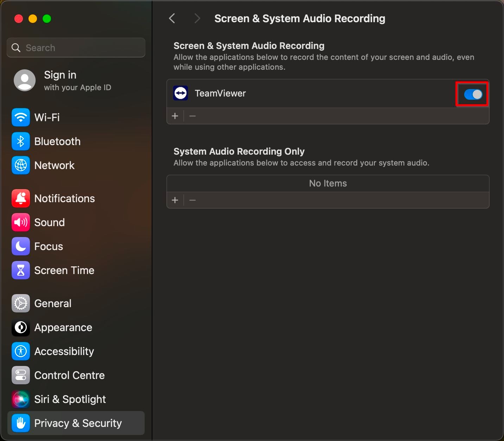Disable the TeamViewer screen recording toggle
This screenshot has height=441, width=504.
click(473, 94)
